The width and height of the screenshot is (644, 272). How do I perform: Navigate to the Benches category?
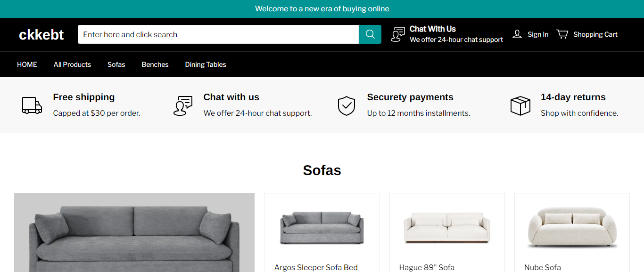155,64
